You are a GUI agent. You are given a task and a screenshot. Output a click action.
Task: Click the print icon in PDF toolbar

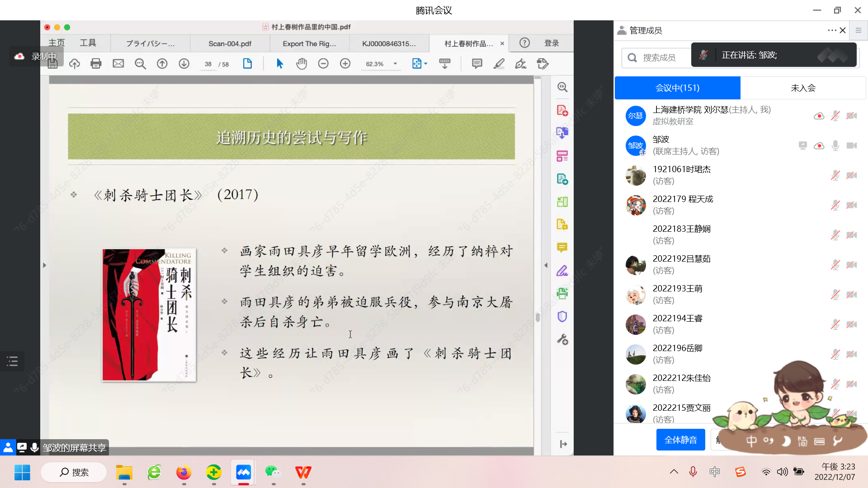point(96,64)
